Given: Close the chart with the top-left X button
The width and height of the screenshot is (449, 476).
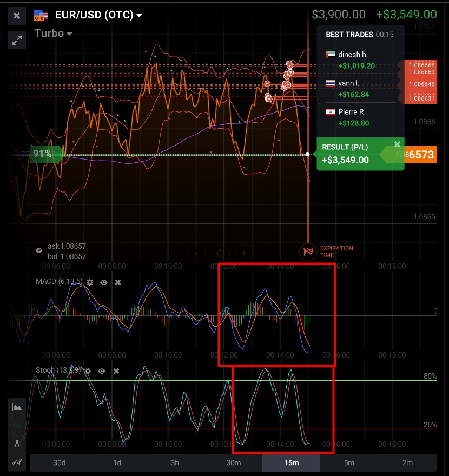Looking at the screenshot, I should pyautogui.click(x=17, y=16).
